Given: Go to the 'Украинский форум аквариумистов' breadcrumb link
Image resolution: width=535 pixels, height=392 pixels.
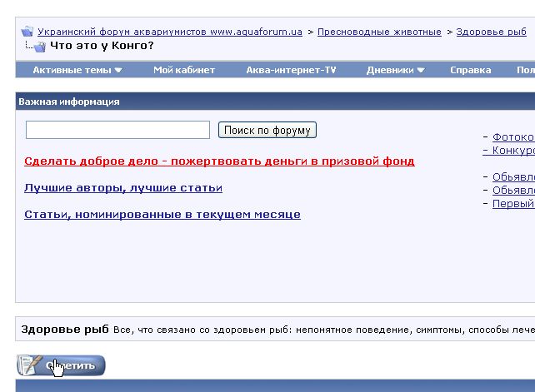Looking at the screenshot, I should click(x=170, y=32).
